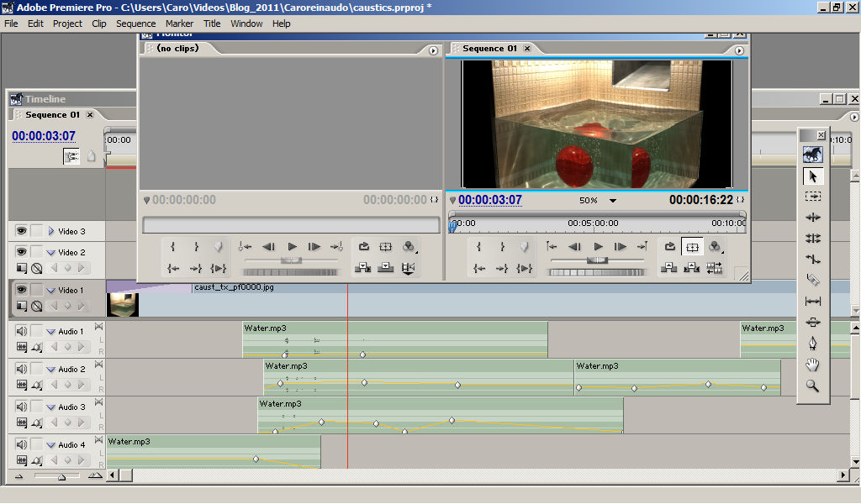Click shuttle slider in program monitor
The width and height of the screenshot is (861, 504).
(x=597, y=260)
